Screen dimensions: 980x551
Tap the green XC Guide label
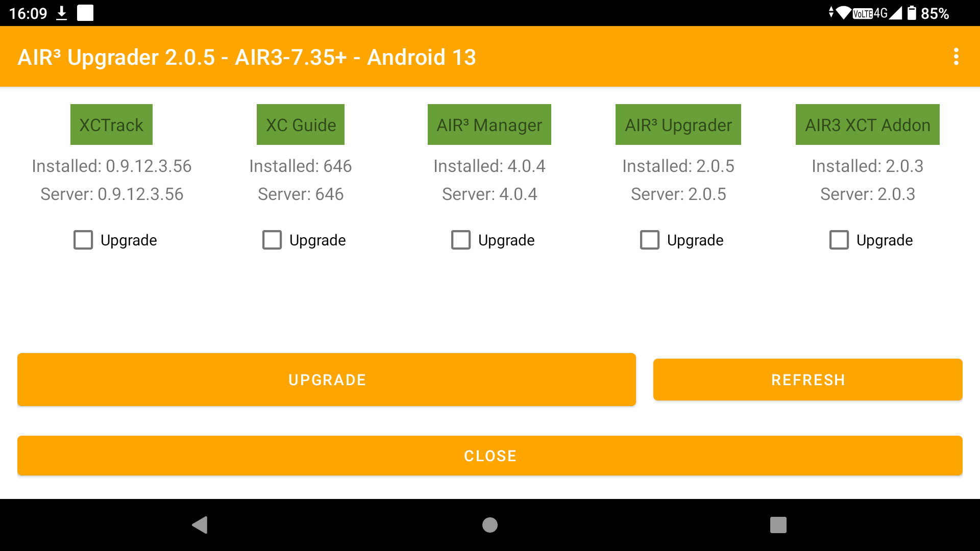coord(301,125)
